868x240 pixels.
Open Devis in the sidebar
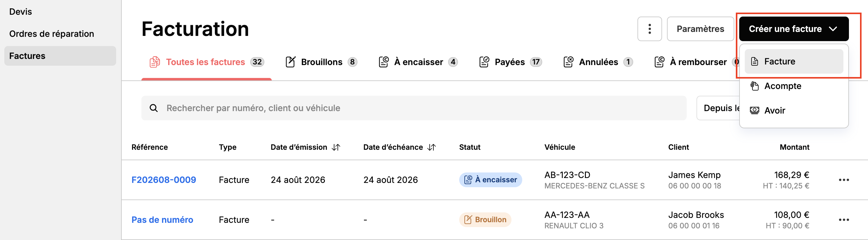(21, 12)
